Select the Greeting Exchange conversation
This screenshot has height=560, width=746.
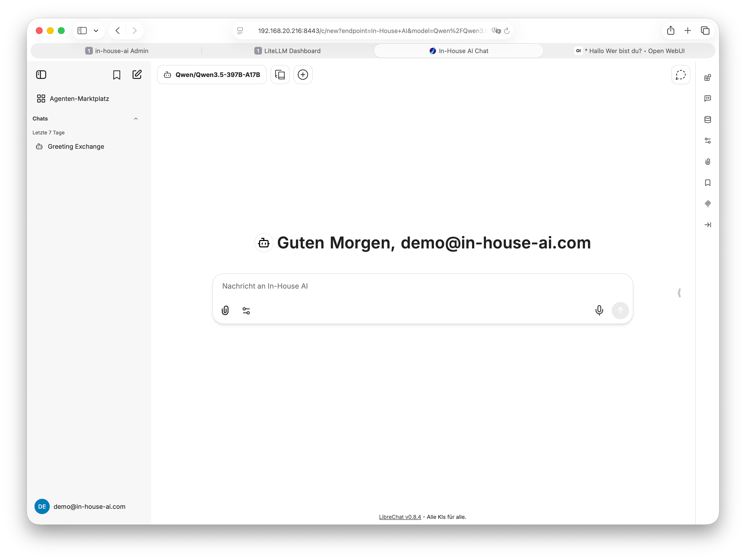76,146
